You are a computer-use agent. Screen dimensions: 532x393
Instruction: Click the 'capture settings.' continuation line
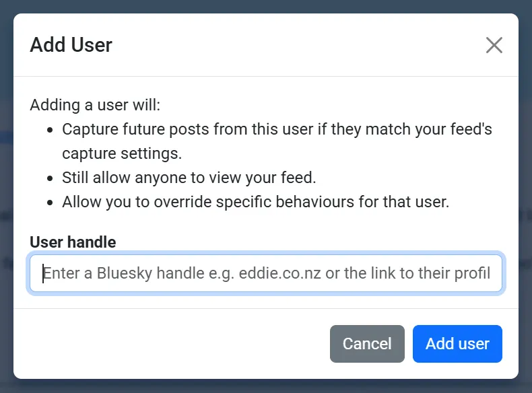point(122,153)
